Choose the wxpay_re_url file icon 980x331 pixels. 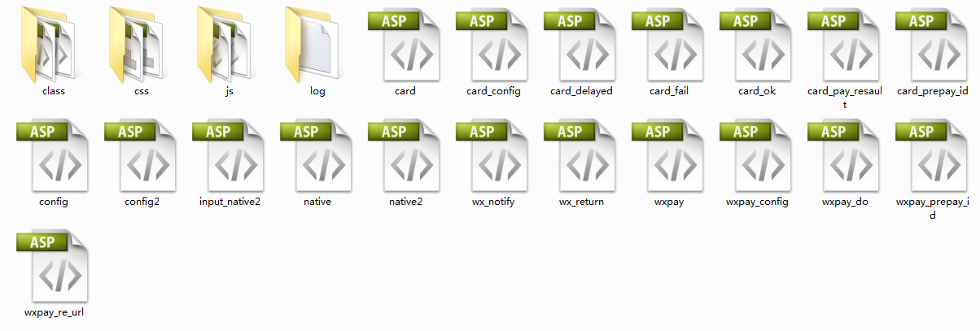(53, 268)
